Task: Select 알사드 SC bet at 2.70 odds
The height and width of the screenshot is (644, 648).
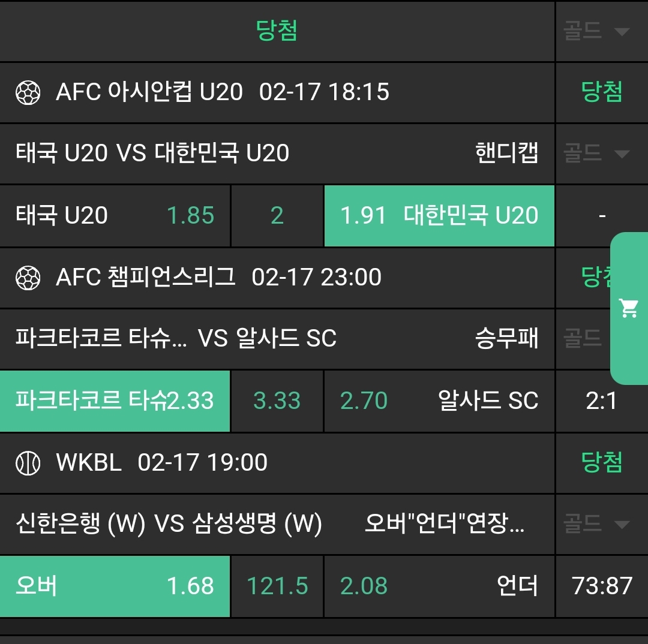Action: tap(439, 401)
